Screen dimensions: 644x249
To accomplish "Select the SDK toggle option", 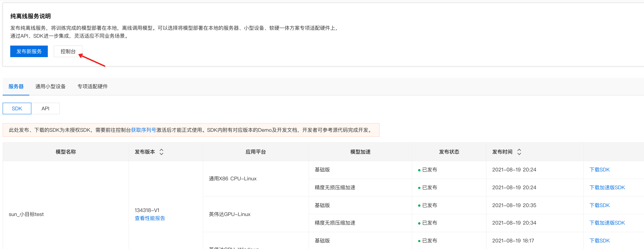I will (17, 109).
